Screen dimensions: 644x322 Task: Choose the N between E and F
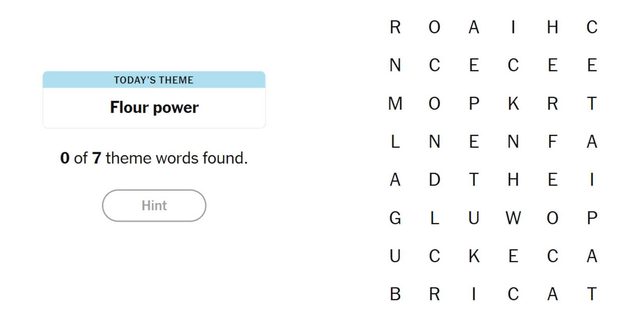(x=513, y=142)
